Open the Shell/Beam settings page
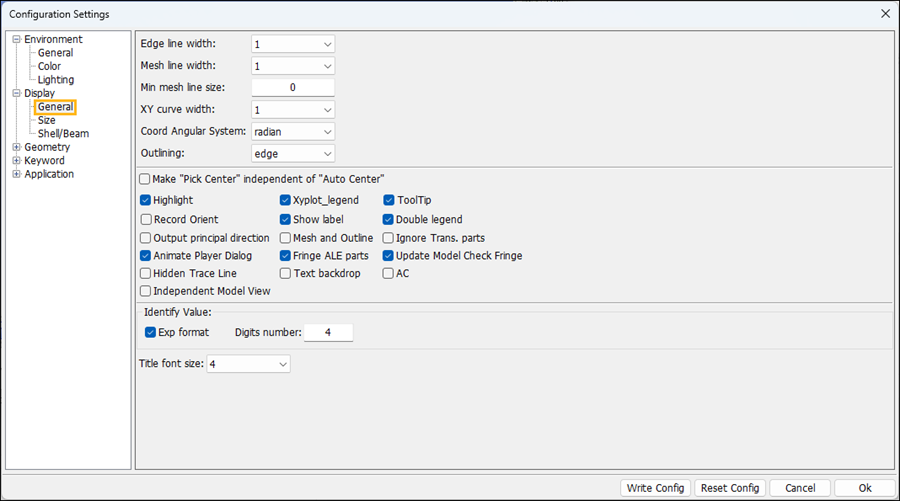Screen dimensions: 900x501 coord(63,133)
